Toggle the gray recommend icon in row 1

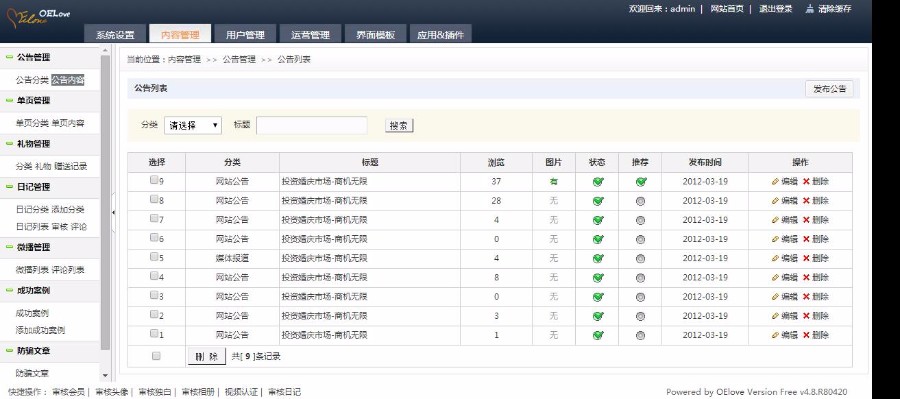click(x=641, y=335)
